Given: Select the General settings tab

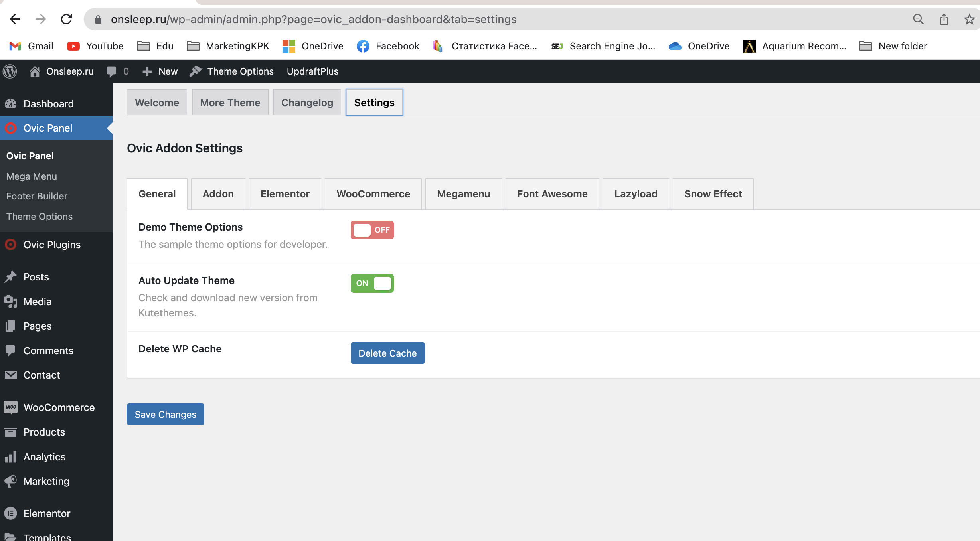Looking at the screenshot, I should click(x=157, y=194).
